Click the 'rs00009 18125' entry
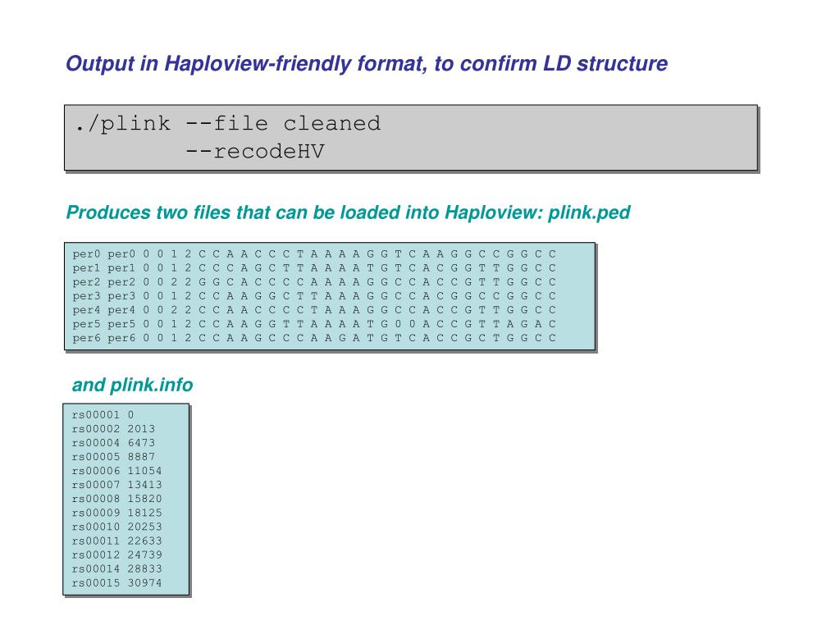This screenshot has width=840, height=630. click(116, 512)
